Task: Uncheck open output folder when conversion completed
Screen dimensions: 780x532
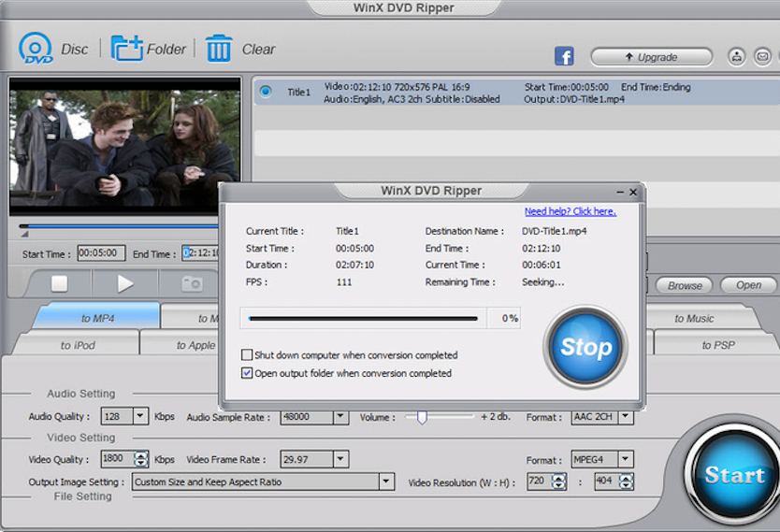Action: [246, 373]
